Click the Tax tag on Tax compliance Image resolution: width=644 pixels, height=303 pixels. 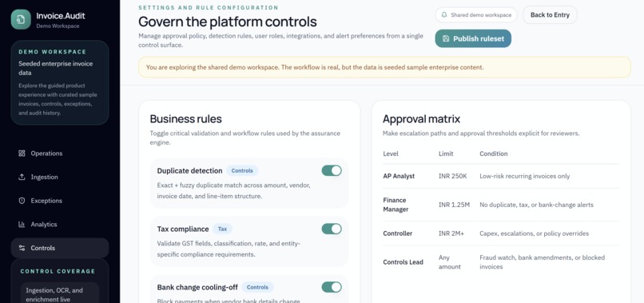tap(222, 229)
